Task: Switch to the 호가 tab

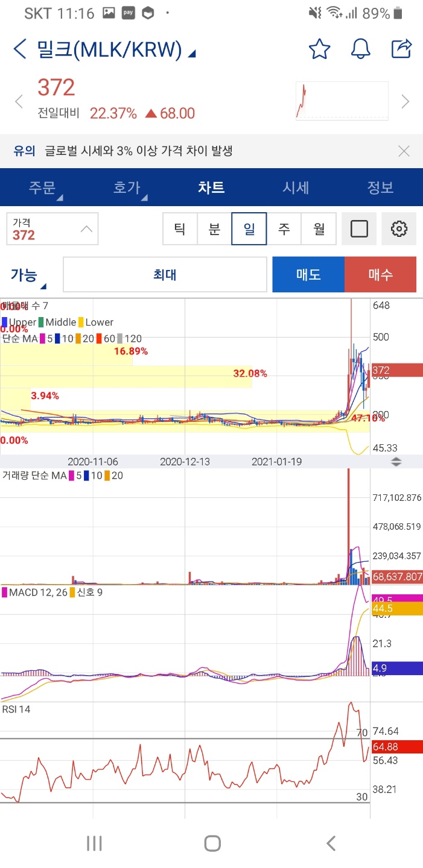Action: coord(127,187)
